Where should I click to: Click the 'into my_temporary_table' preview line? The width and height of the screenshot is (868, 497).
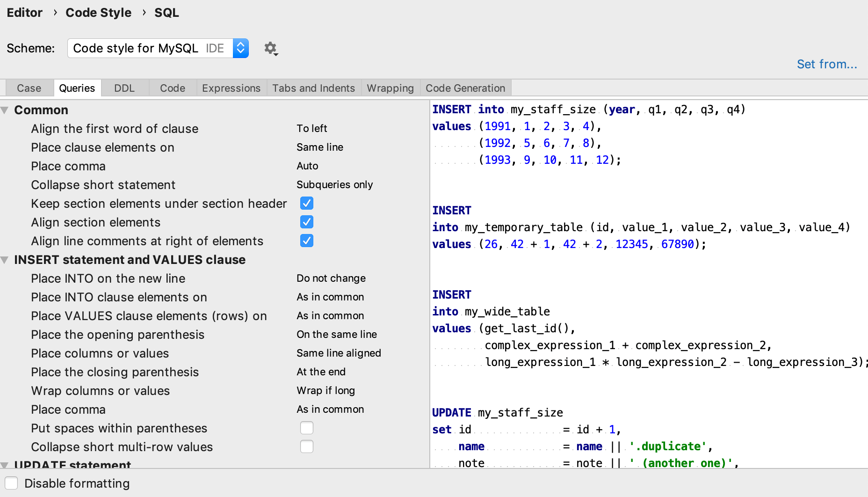point(641,227)
